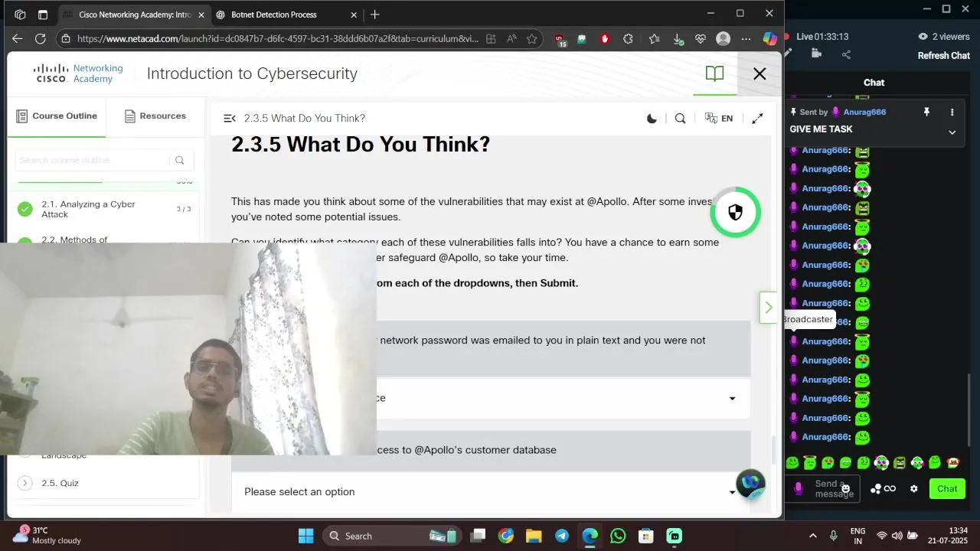Click Refresh Chat in stream window

coord(944,55)
